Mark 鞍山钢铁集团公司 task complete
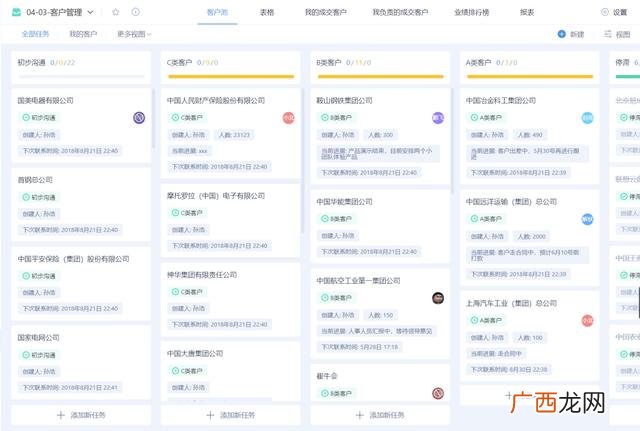640x431 pixels. [x=325, y=118]
